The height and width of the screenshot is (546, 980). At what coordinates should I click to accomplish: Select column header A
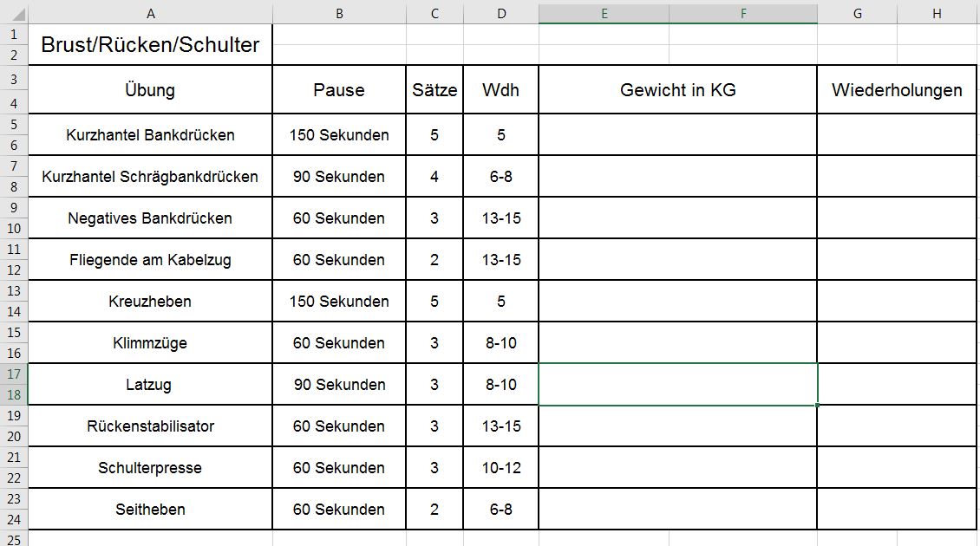pyautogui.click(x=151, y=13)
